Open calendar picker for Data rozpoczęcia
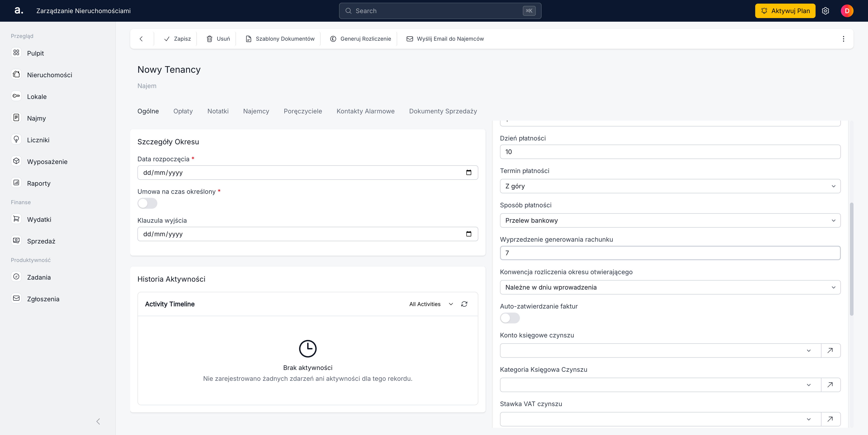The width and height of the screenshot is (868, 435). tap(469, 172)
